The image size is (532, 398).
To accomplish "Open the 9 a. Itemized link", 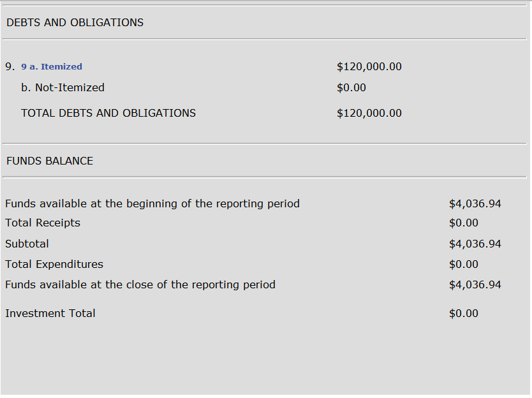I will click(52, 66).
